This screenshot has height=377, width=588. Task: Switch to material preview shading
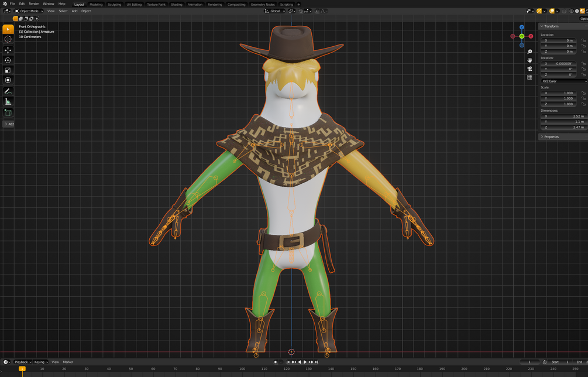coord(582,11)
